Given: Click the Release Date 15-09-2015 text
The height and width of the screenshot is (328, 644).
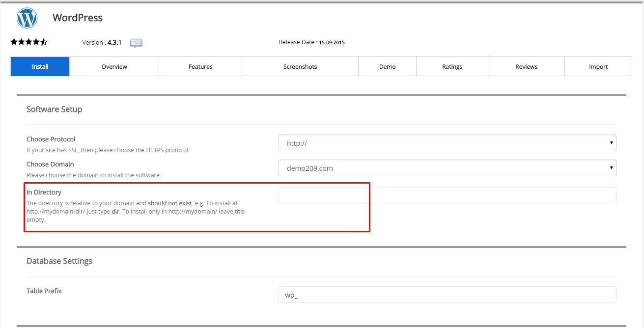Looking at the screenshot, I should pos(311,42).
